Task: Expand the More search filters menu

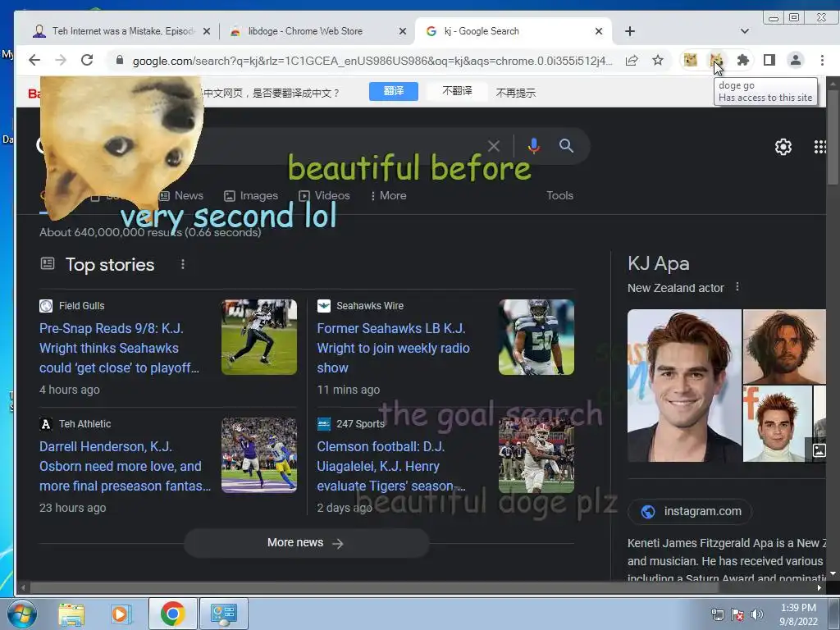Action: pos(388,195)
